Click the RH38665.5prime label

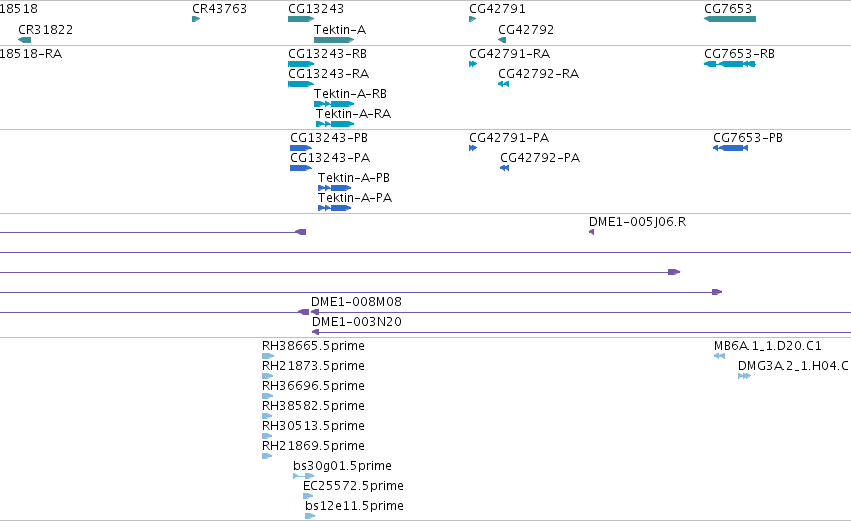tap(313, 346)
